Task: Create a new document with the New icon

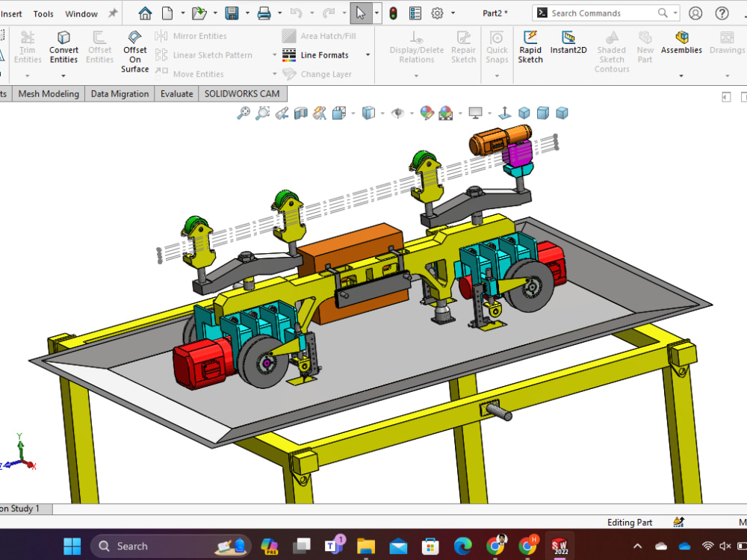Action: pos(167,13)
